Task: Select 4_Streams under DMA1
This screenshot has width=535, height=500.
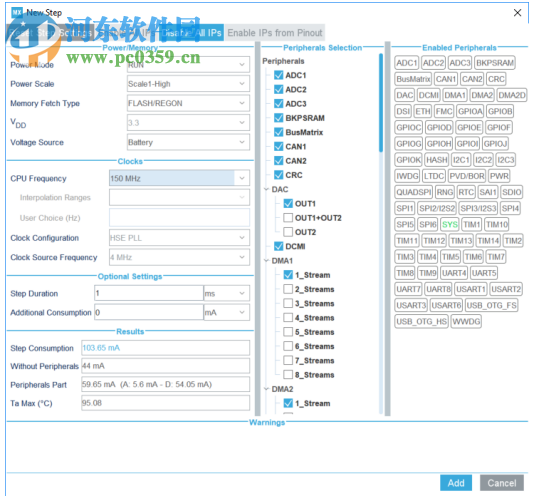Action: pos(288,318)
